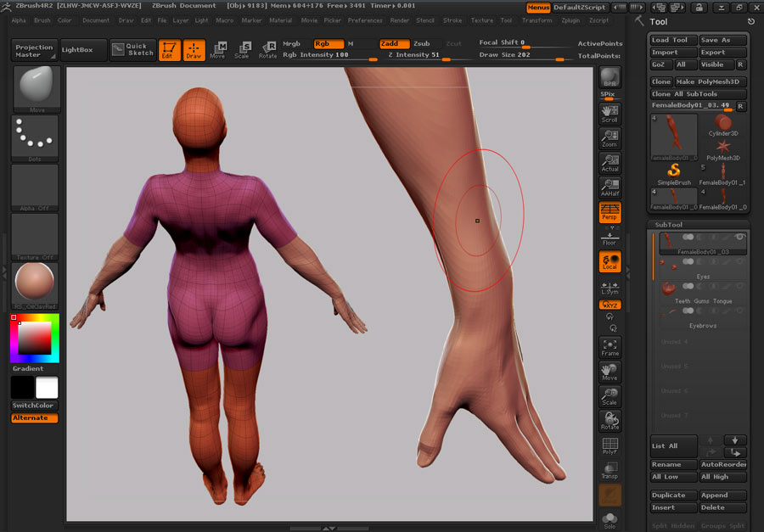The image size is (764, 532).
Task: Select the Zoom canvas tool
Action: click(610, 138)
